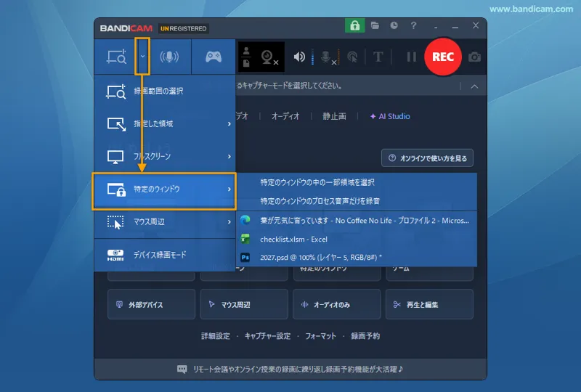Select 特定のウィンドウのプロセス音声だけを録音
The height and width of the screenshot is (392, 581).
[x=357, y=201]
